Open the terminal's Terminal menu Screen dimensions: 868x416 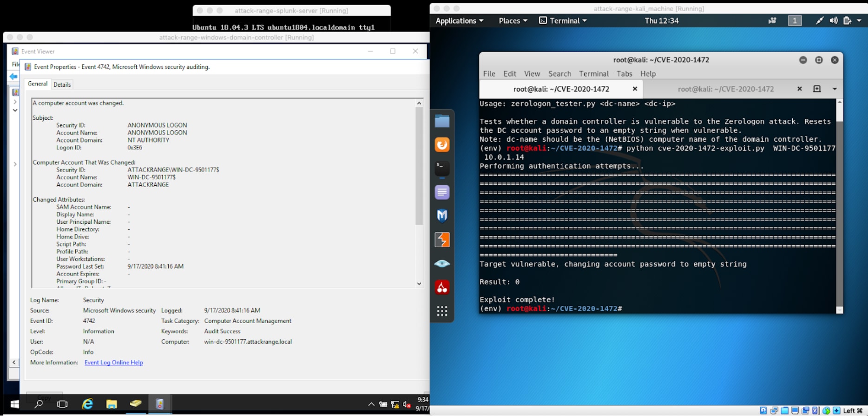593,73
